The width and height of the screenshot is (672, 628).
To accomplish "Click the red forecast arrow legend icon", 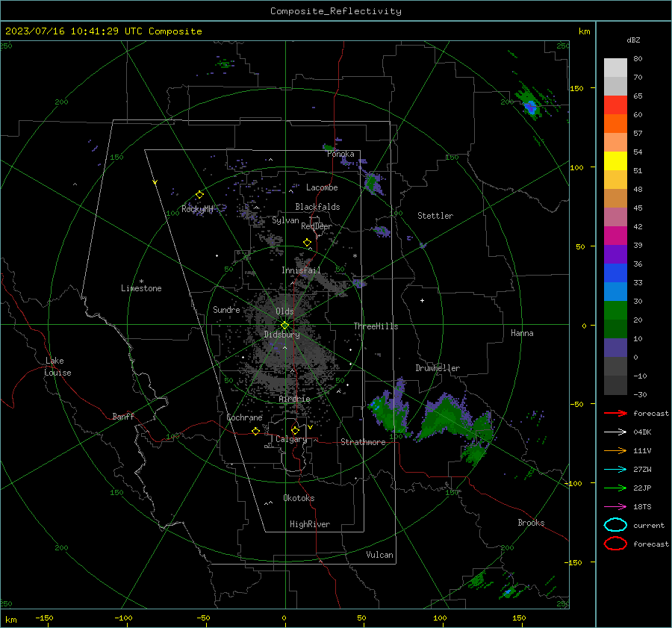I will [x=615, y=413].
